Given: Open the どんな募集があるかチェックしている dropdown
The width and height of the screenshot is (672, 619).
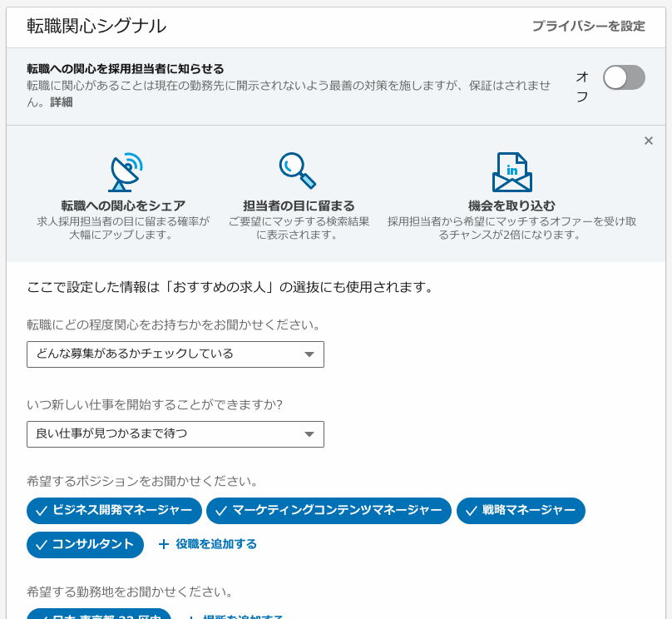Looking at the screenshot, I should point(175,354).
